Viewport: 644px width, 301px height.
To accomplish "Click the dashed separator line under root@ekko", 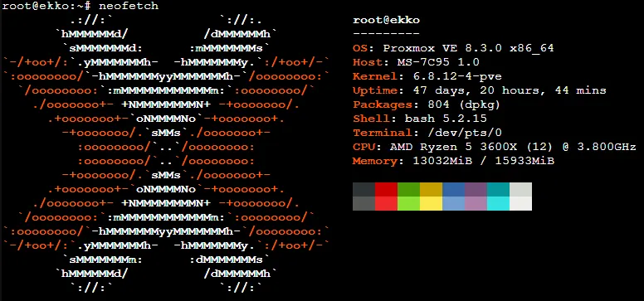I will [386, 34].
